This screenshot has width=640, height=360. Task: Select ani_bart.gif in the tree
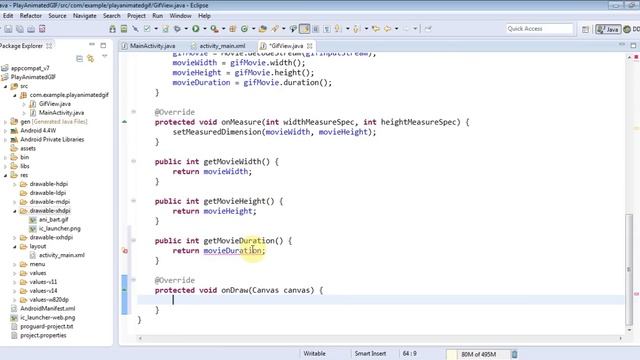tap(53, 220)
